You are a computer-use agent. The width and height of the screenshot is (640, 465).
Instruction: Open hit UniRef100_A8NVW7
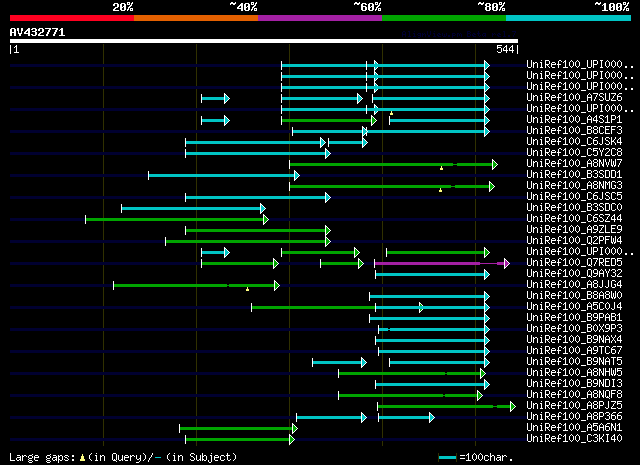point(574,163)
